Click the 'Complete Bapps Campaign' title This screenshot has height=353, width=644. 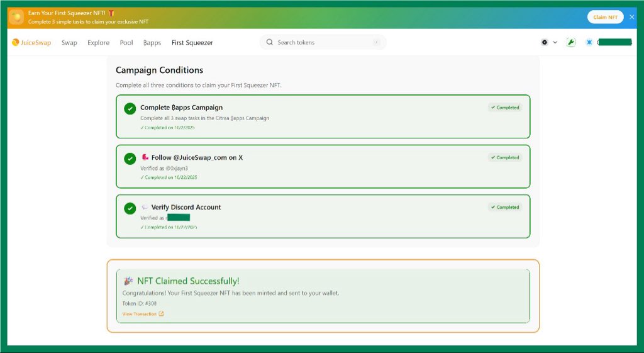[182, 108]
